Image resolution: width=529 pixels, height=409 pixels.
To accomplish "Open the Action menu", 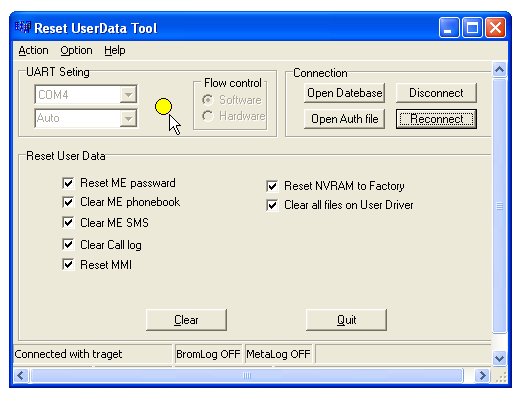I will point(33,50).
